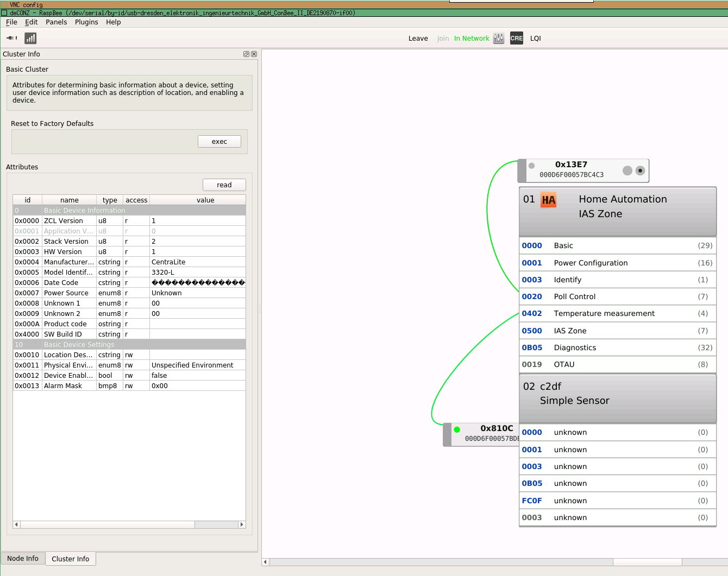
Task: Click the read button above the attributes table
Action: tap(224, 185)
